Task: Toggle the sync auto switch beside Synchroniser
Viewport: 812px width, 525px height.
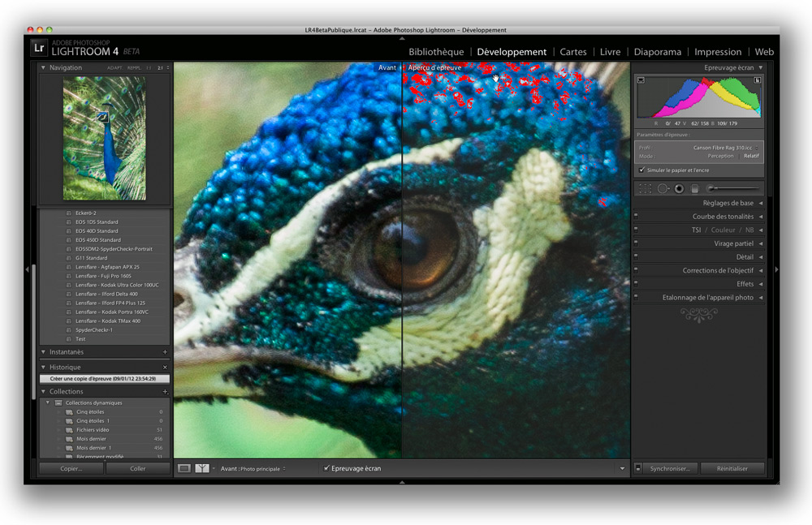Action: (x=638, y=468)
